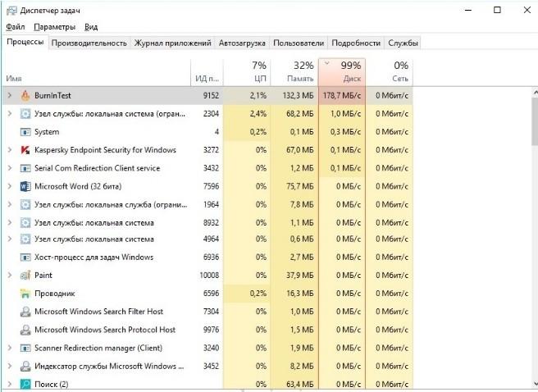Switch to the Производительность tab
Viewport: 538px width, 392px height.
89,43
